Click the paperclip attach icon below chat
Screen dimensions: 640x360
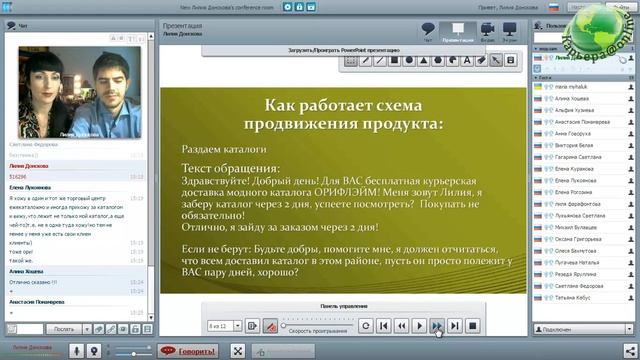99,329
